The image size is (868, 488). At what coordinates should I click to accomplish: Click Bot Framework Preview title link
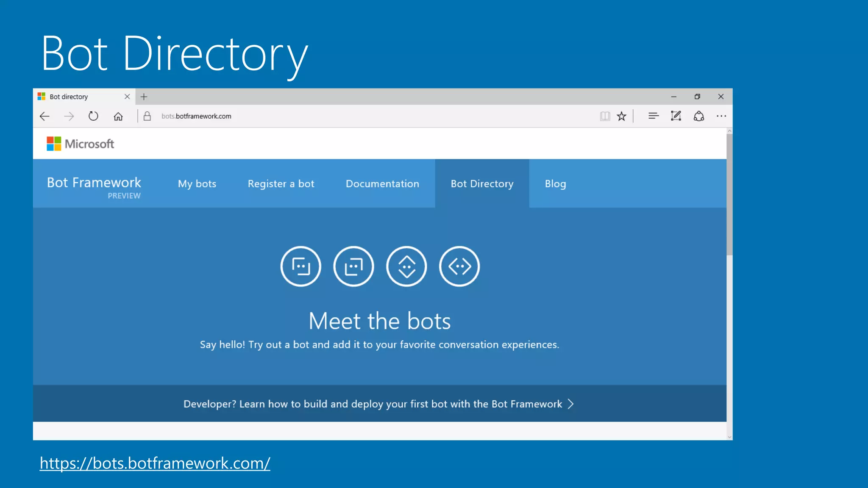tap(94, 187)
